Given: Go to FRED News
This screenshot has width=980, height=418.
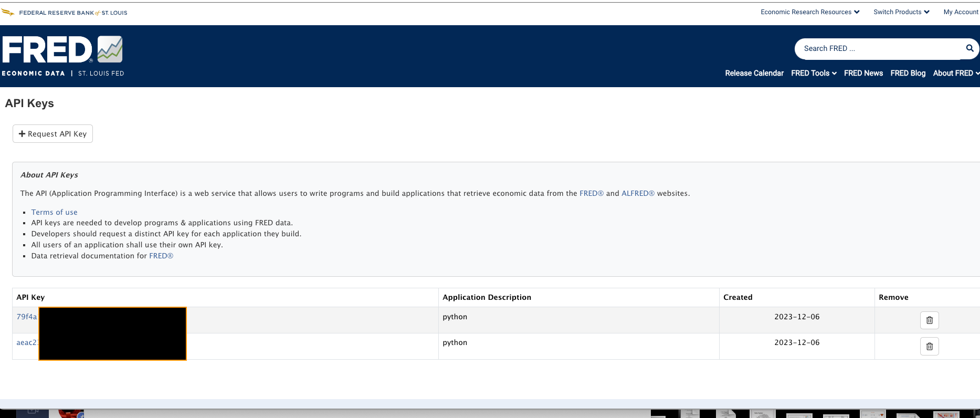Looking at the screenshot, I should coord(863,74).
